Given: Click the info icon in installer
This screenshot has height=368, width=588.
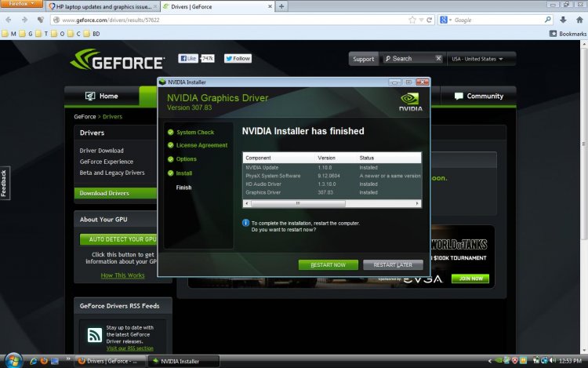Looking at the screenshot, I should coord(245,223).
